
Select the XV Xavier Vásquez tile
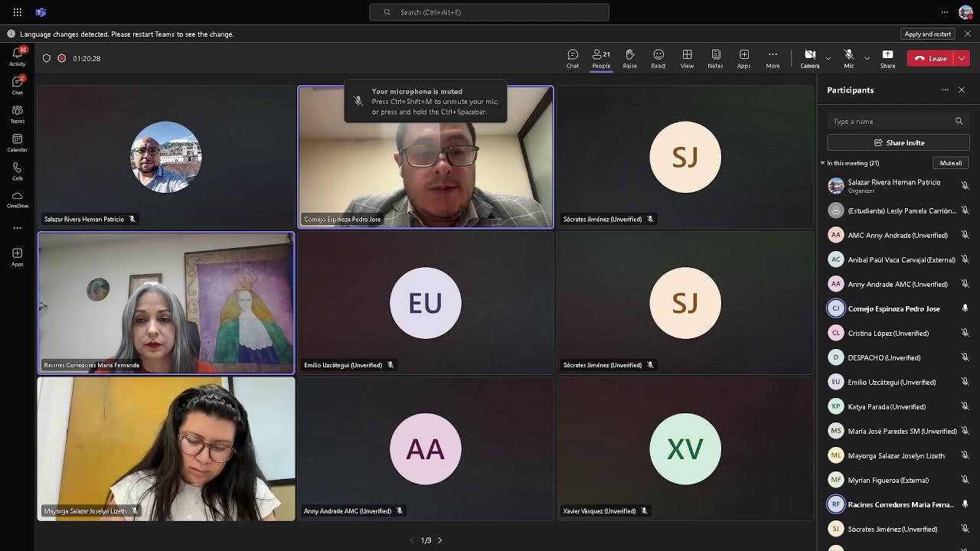tap(684, 448)
